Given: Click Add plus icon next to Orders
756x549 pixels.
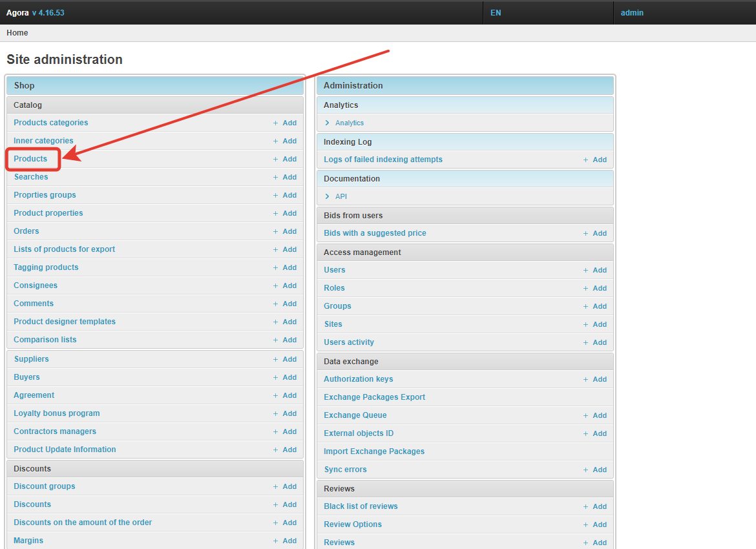Looking at the screenshot, I should [275, 231].
